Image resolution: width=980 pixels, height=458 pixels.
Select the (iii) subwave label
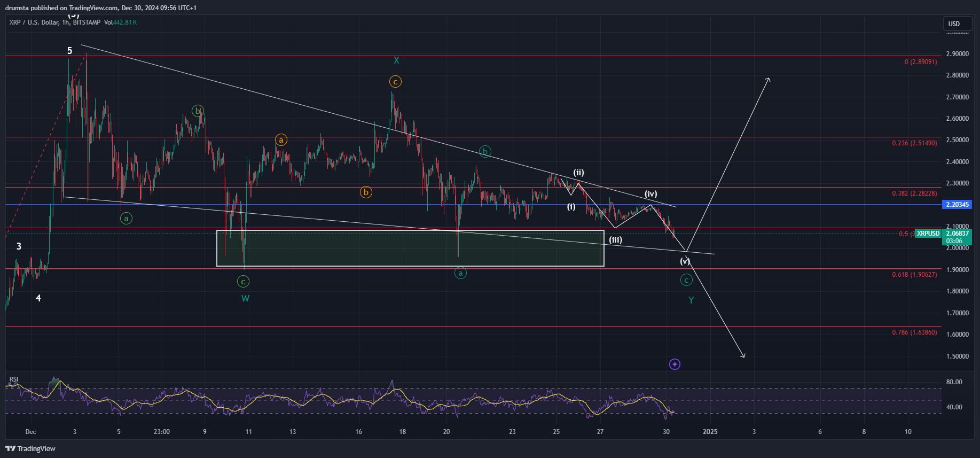(616, 240)
